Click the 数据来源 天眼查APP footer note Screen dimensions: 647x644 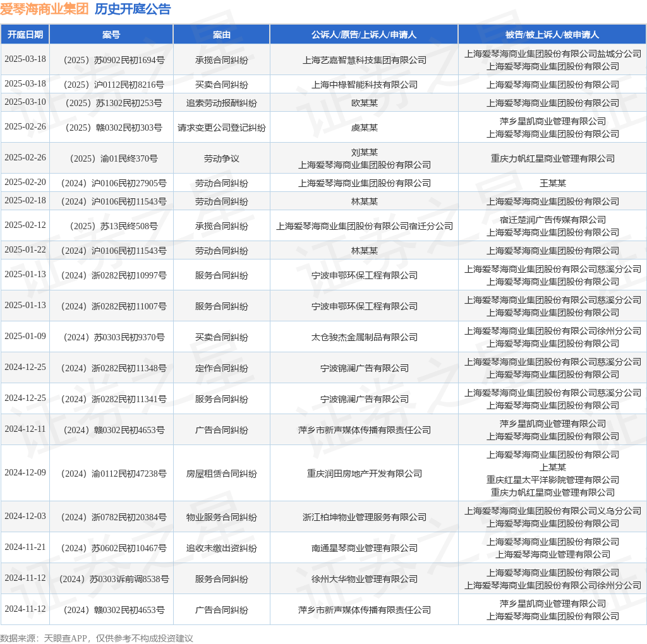pyautogui.click(x=96, y=639)
